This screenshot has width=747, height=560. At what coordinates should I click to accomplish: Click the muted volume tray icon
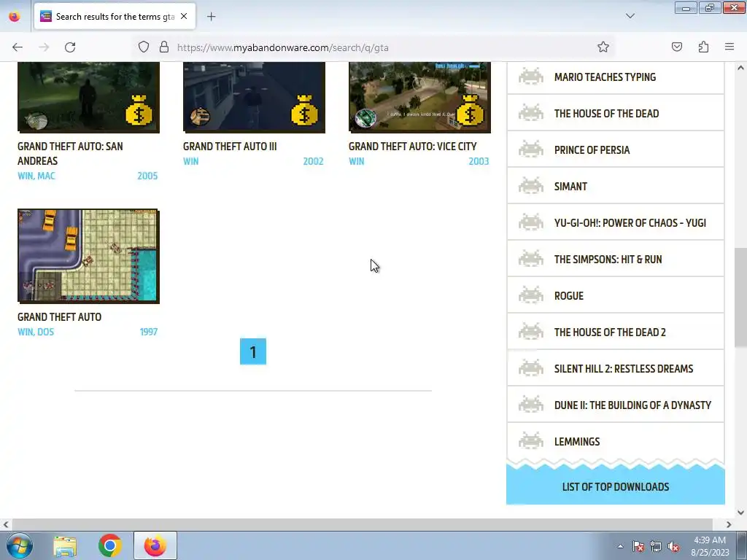(x=673, y=547)
